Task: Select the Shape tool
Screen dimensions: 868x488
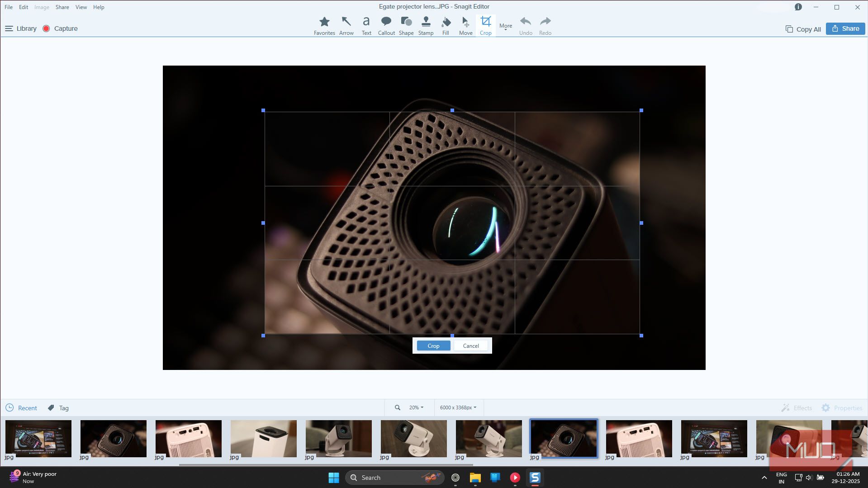Action: 406,26
